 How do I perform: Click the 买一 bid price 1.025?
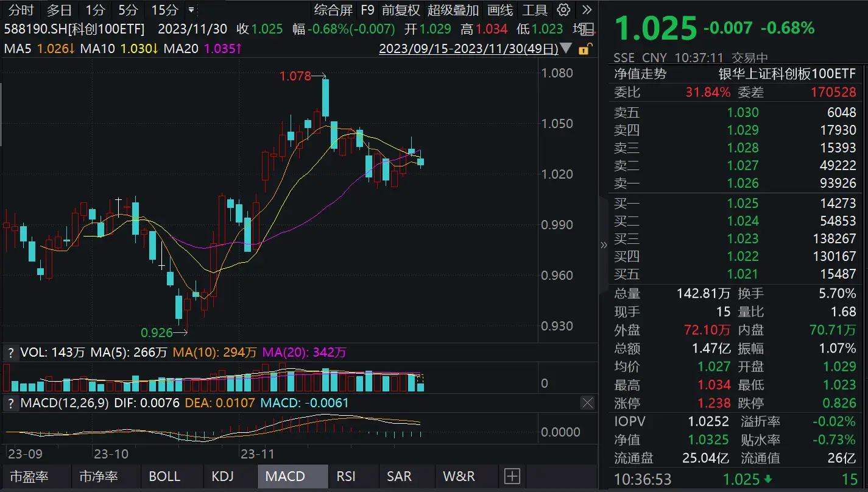743,203
